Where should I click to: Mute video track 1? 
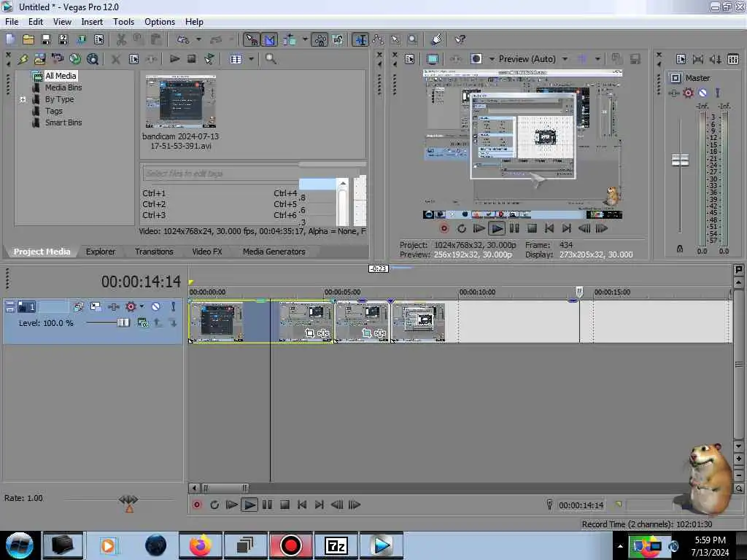tap(155, 307)
